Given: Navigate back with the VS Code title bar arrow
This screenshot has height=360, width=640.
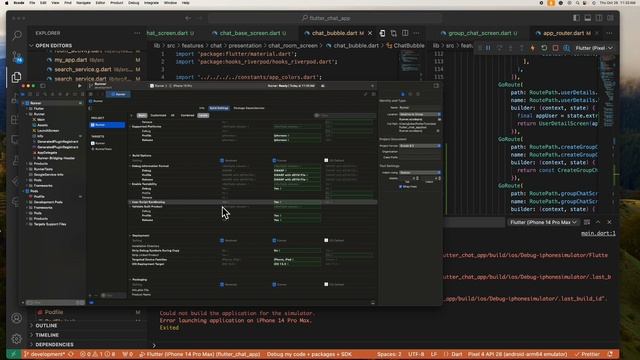Looking at the screenshot, I should tap(188, 18).
